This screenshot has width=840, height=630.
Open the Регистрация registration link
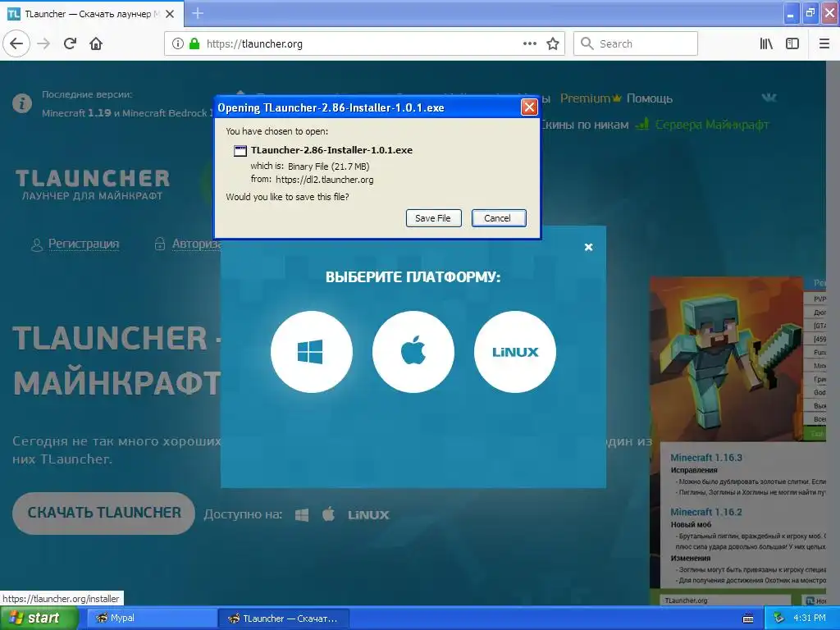[x=75, y=244]
